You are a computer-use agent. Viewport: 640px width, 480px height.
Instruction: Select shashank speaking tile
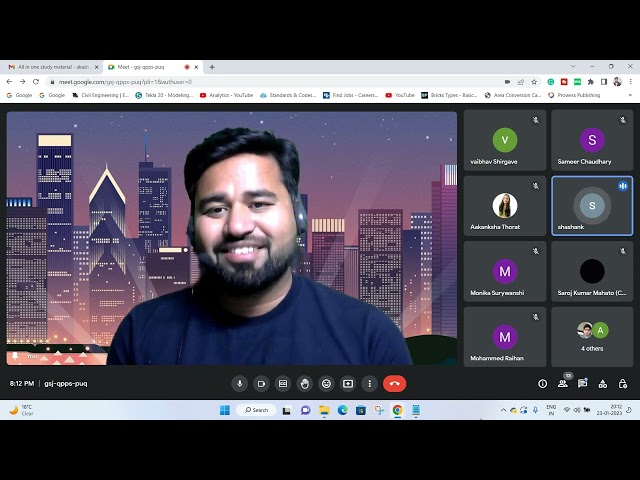(x=592, y=206)
